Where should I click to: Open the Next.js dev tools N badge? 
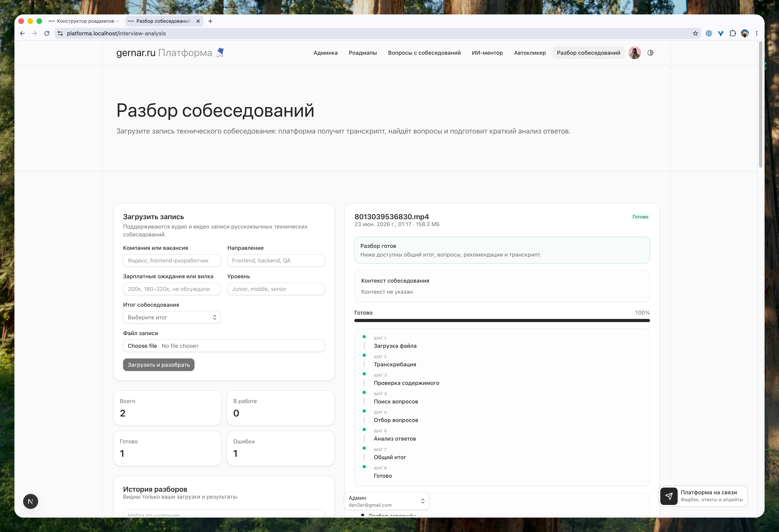30,502
